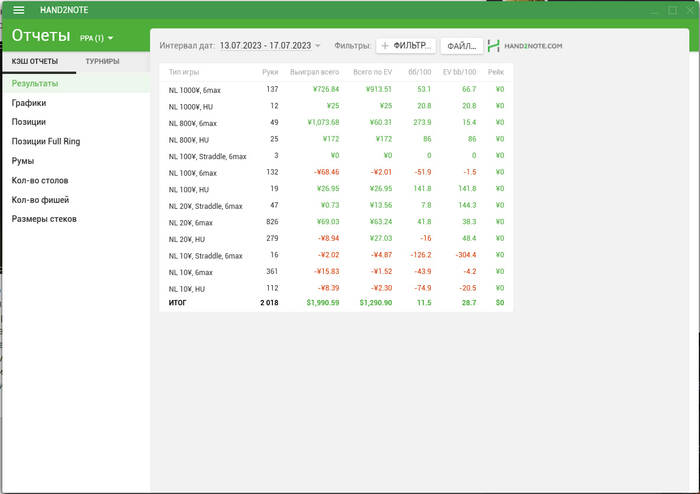Select row NL 100¥, 6max
The height and width of the screenshot is (494, 700).
coord(336,172)
